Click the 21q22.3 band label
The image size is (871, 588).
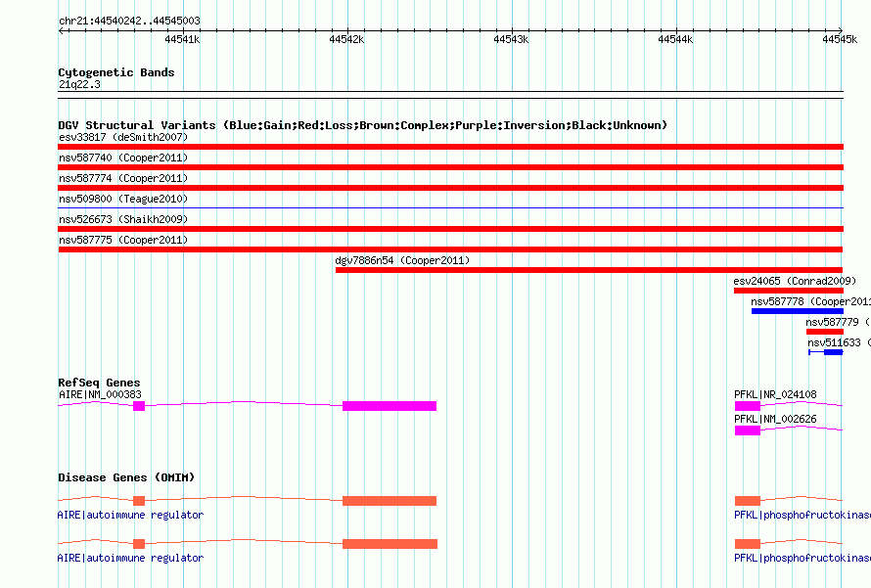[79, 84]
